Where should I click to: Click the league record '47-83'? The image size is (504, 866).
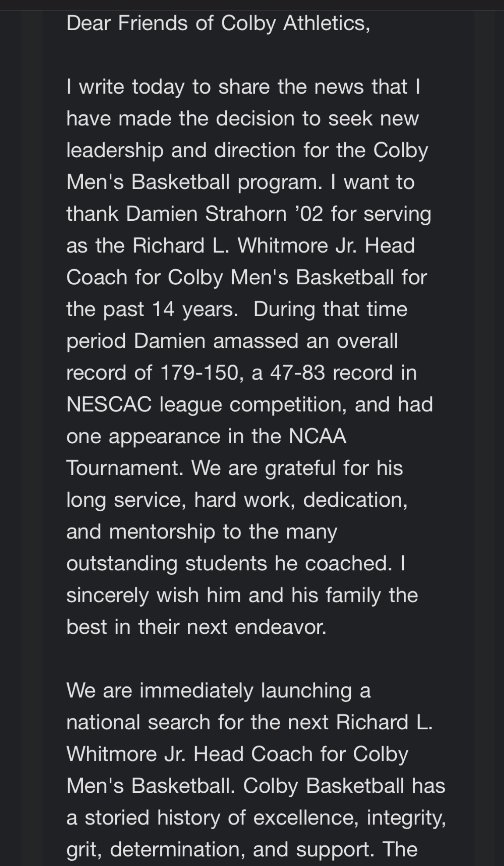pos(297,373)
